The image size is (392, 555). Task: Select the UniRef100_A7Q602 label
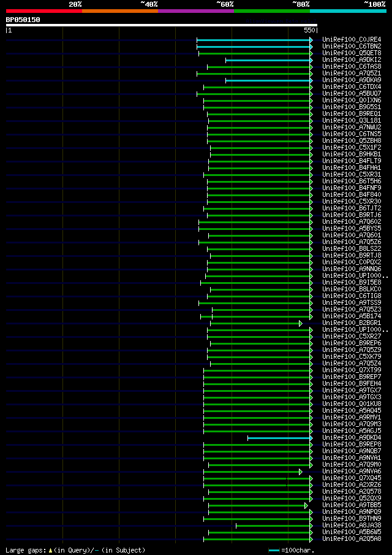(352, 221)
